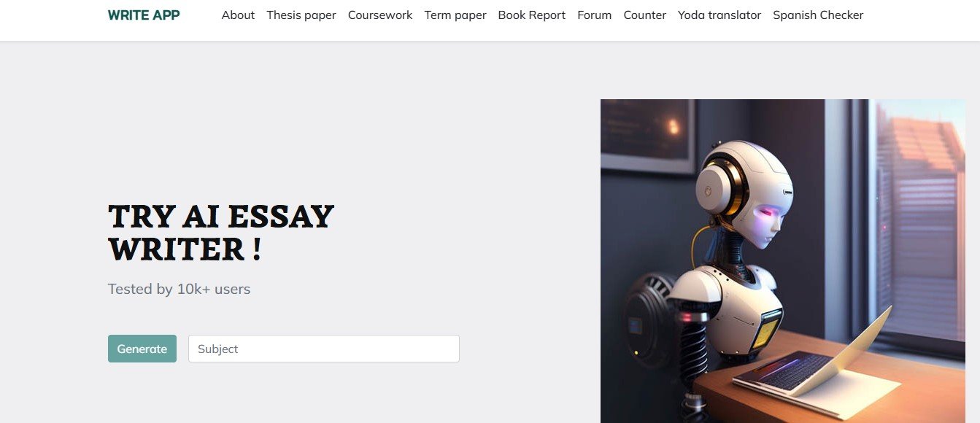Open the Counter tool
The image size is (980, 423).
(645, 15)
